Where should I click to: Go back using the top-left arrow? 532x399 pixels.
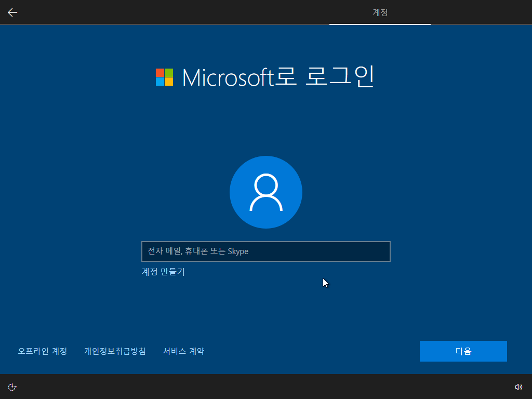12,12
